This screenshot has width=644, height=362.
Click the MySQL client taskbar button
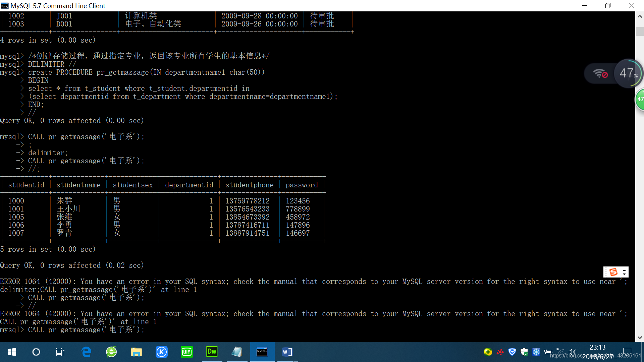coord(262,352)
